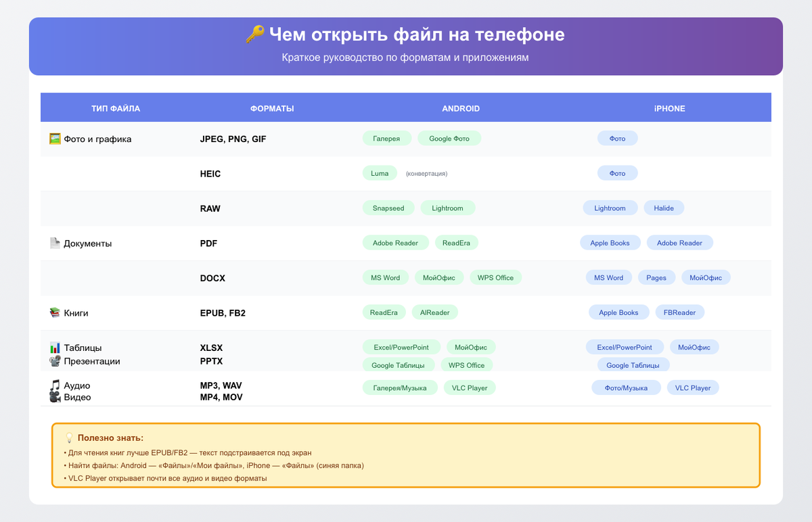Click the PDF format cell

coord(208,243)
